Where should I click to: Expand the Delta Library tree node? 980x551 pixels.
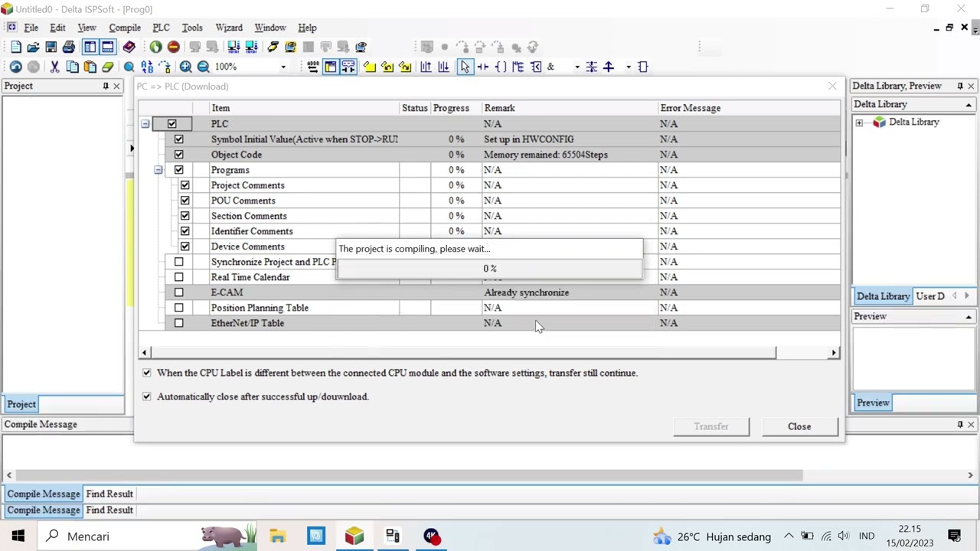click(x=859, y=122)
